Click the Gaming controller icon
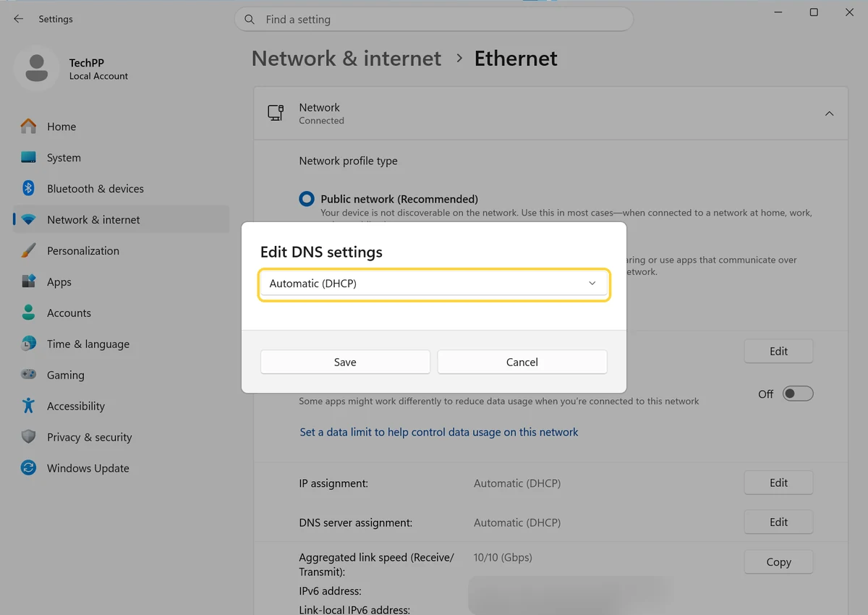Image resolution: width=868 pixels, height=615 pixels. (28, 375)
